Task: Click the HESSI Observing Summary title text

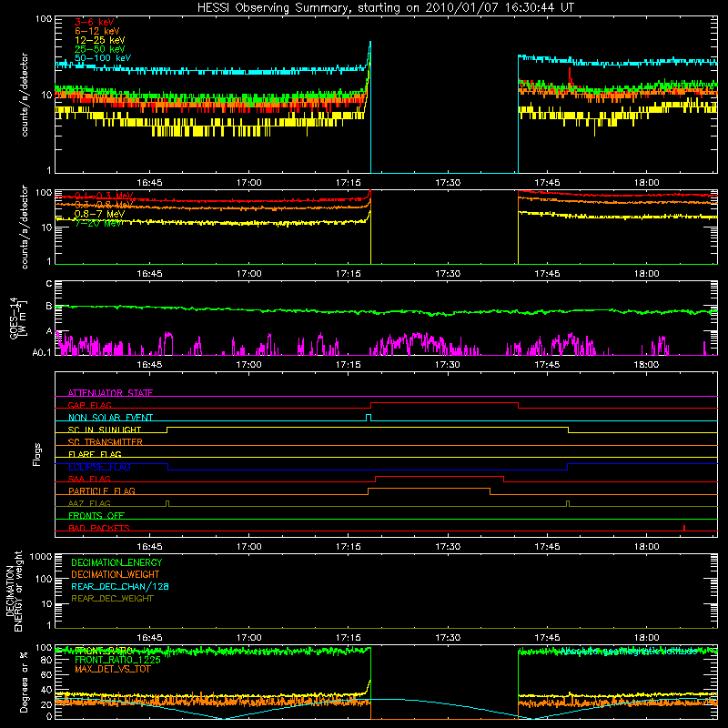Action: 385,8
